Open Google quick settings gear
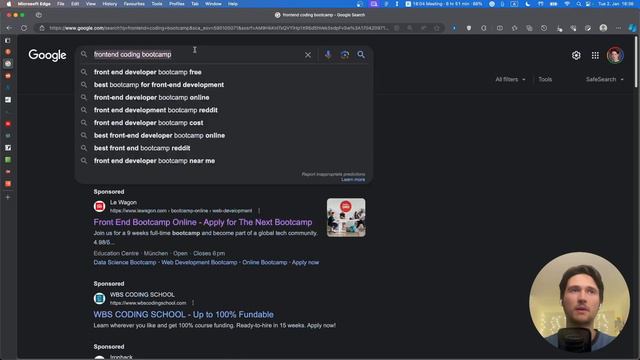 click(x=576, y=55)
